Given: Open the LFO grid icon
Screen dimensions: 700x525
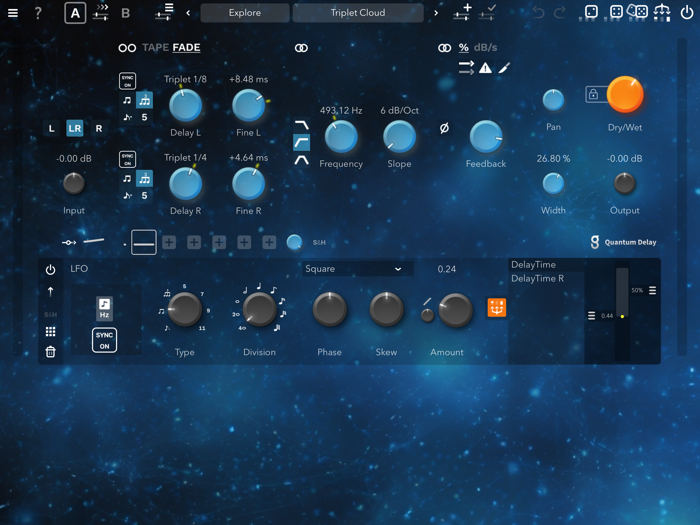Looking at the screenshot, I should click(50, 332).
